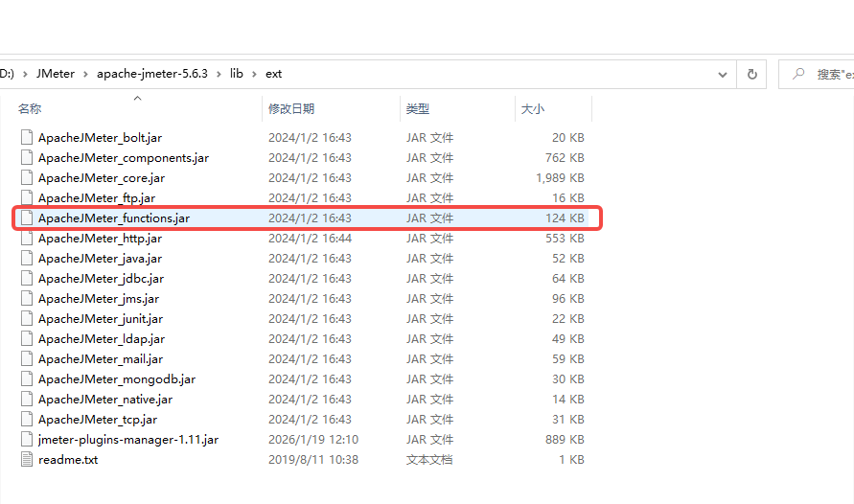854x504 pixels.
Task: Navigate to JMeter folder in breadcrumb
Action: pyautogui.click(x=56, y=74)
